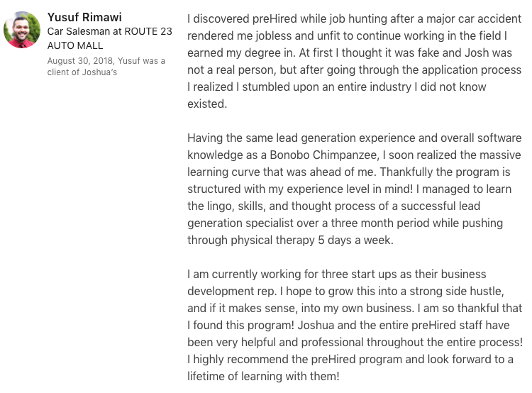Image resolution: width=532 pixels, height=393 pixels.
Task: Click the final line "lifetime of learning with them!"
Action: pyautogui.click(x=263, y=376)
